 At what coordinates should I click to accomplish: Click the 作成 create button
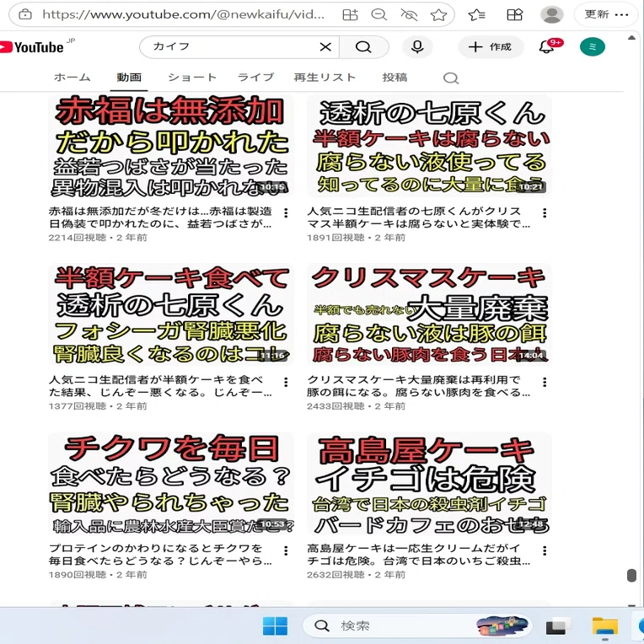click(491, 47)
